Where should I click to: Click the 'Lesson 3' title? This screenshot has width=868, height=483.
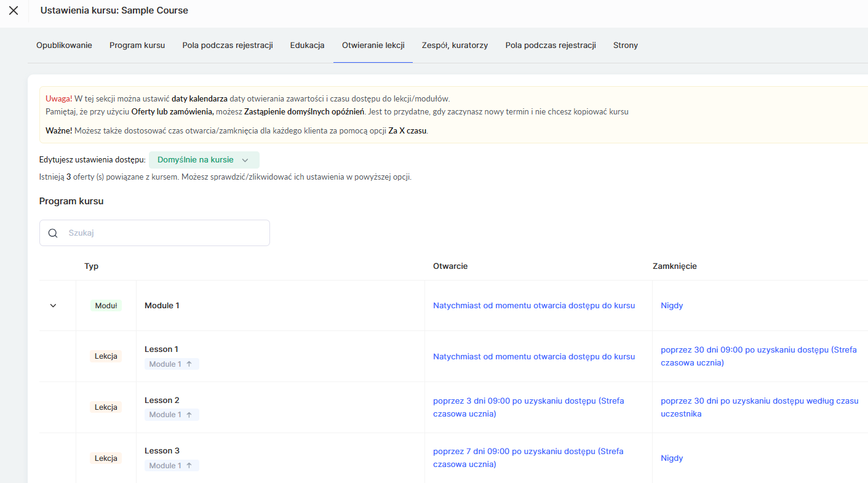[162, 451]
